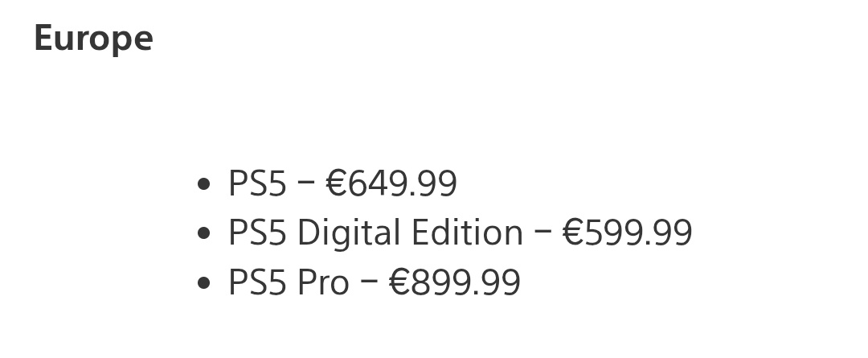
Task: Select the €649.99 price text
Action: [392, 183]
